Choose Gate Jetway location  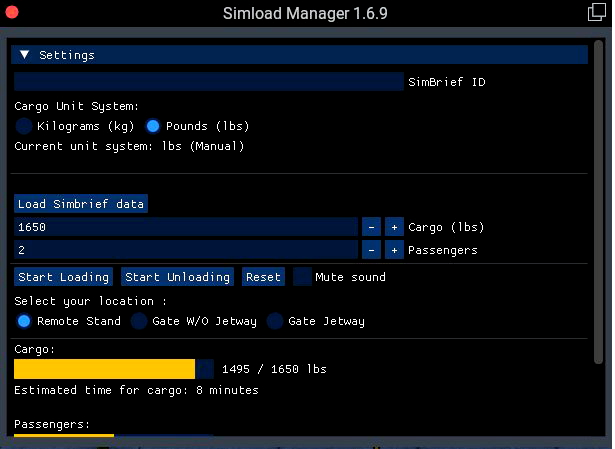(275, 321)
